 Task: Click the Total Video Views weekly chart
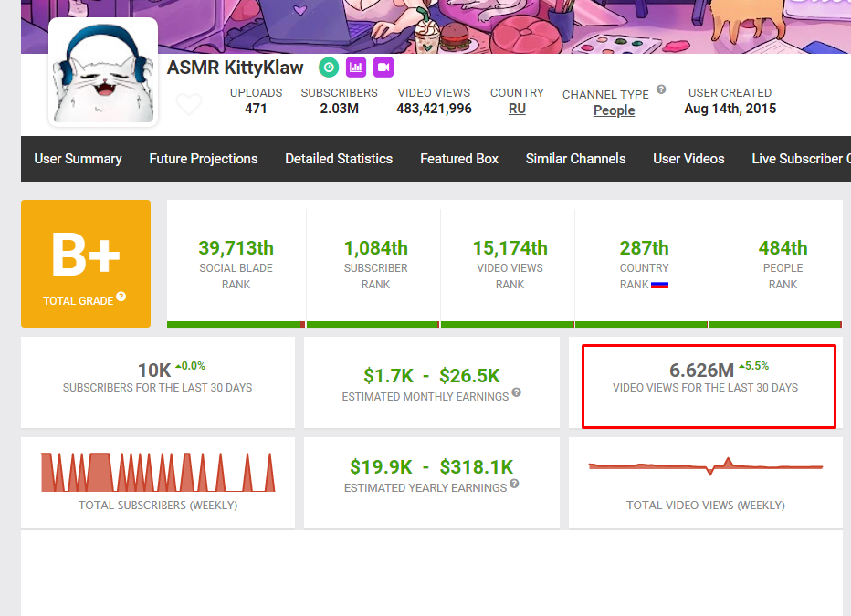pos(706,466)
